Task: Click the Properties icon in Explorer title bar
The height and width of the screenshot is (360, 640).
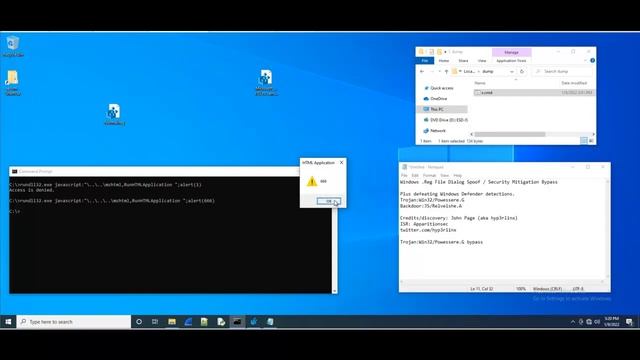Action: (431, 52)
